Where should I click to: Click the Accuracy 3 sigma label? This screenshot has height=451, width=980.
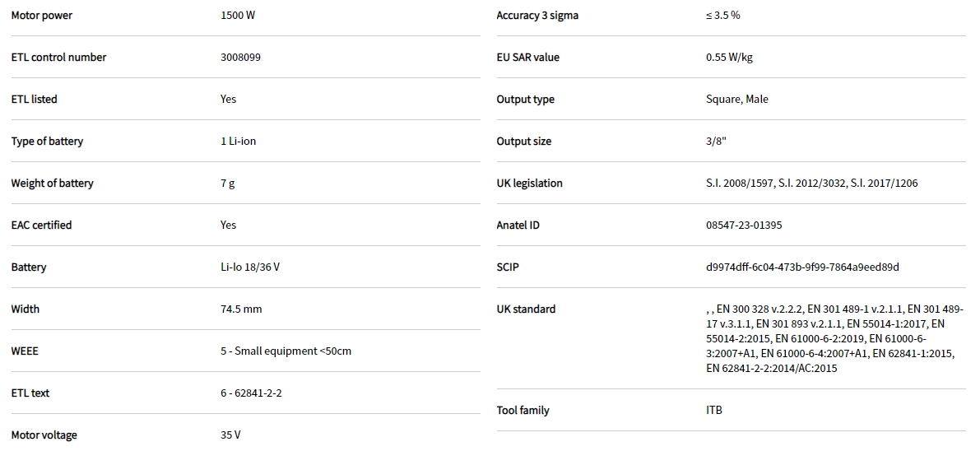pos(537,16)
